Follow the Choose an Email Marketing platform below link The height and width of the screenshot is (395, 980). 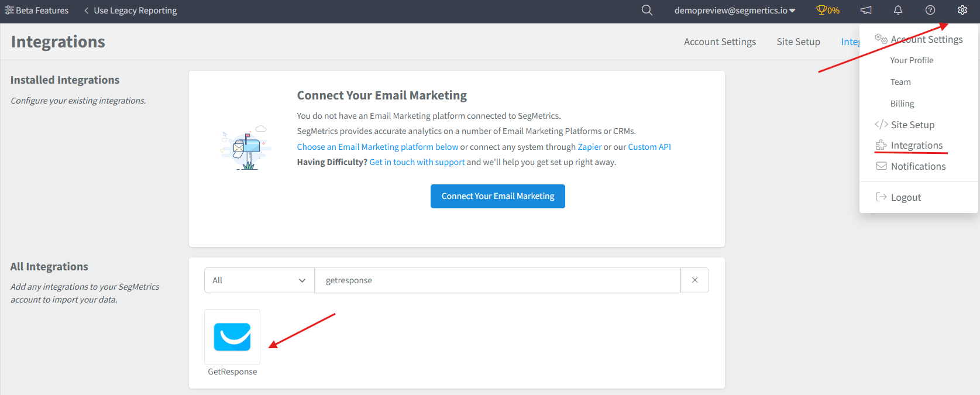(x=377, y=147)
